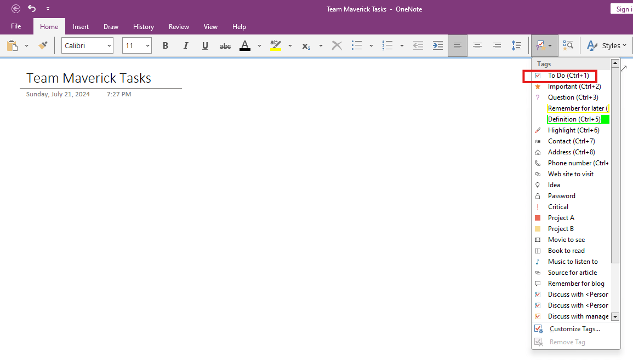This screenshot has height=364, width=633.
Task: Click the Undo icon
Action: [32, 8]
